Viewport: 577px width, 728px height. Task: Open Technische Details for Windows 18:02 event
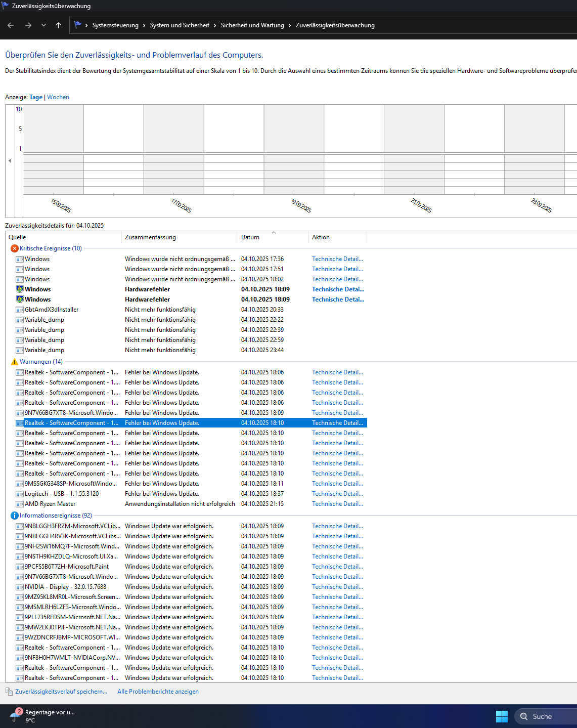click(x=337, y=279)
